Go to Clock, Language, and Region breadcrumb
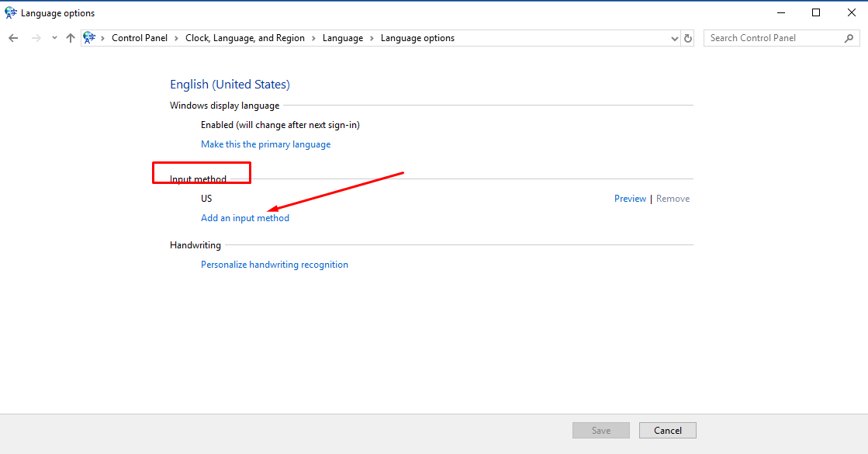This screenshot has width=868, height=454. coord(245,38)
